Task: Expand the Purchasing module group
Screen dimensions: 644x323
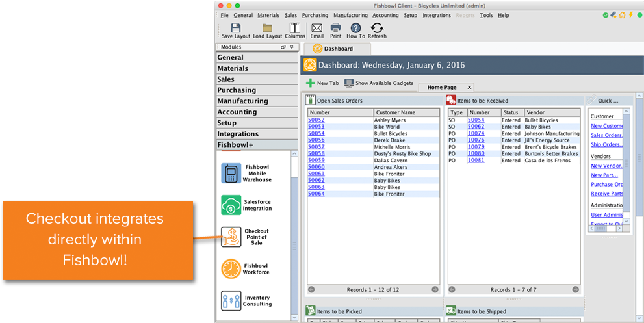Action: coord(257,90)
